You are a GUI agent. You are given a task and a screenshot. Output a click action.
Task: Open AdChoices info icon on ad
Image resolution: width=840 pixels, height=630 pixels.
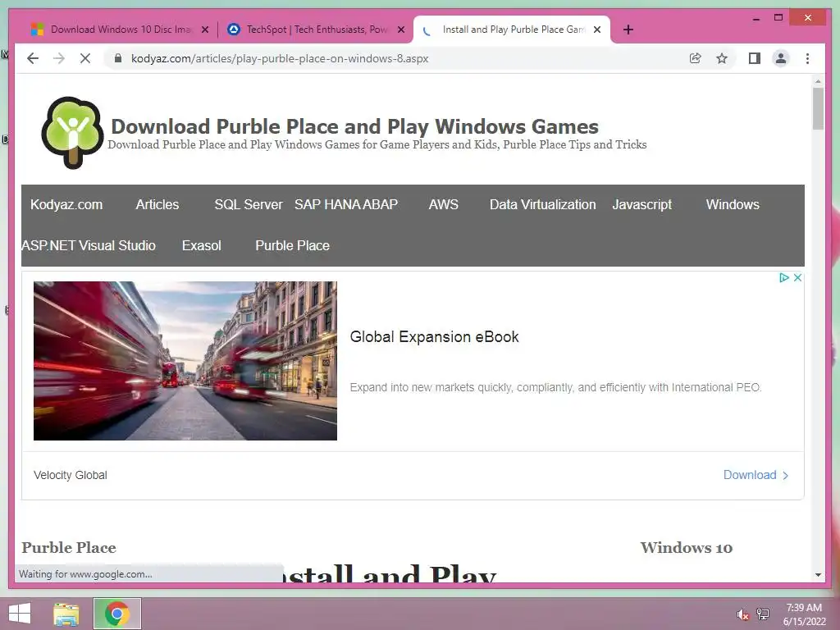click(784, 277)
